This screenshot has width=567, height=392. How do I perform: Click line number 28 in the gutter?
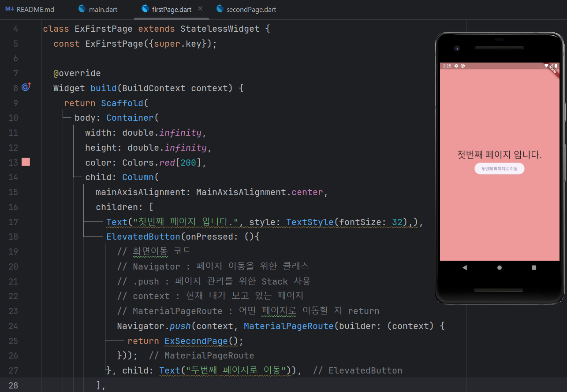pyautogui.click(x=13, y=385)
